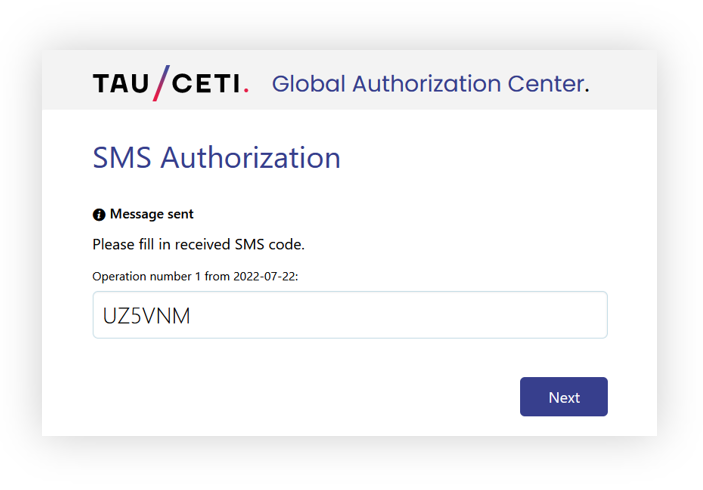Viewport: 703px width, 490px height.
Task: Focus the SMS code input field
Action: 350,315
